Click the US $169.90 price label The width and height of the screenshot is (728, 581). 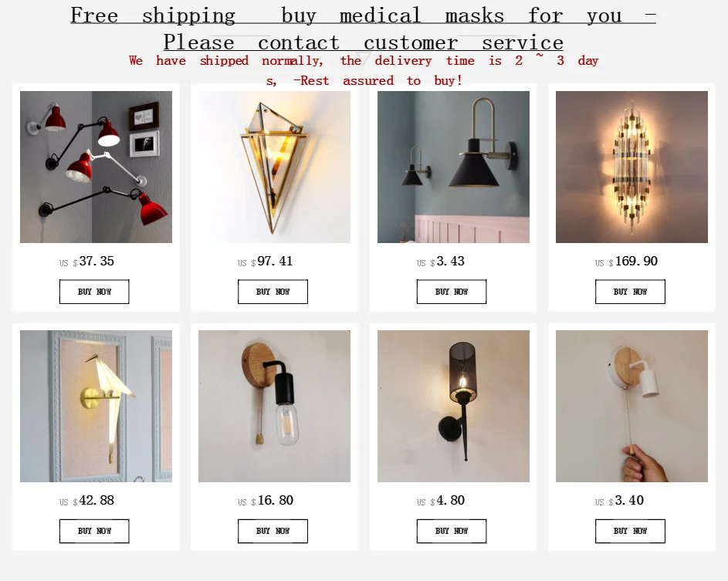pos(626,262)
